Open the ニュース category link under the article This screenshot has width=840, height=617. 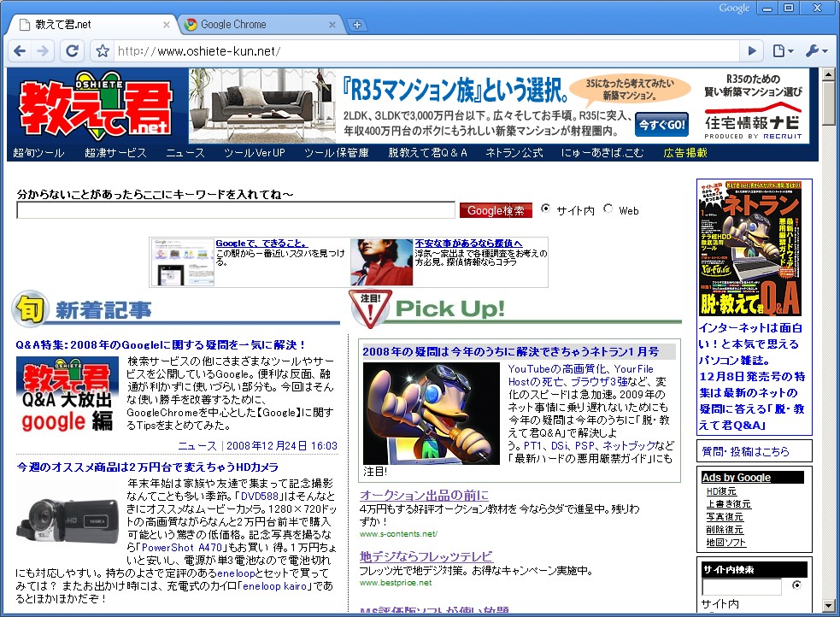[197, 445]
